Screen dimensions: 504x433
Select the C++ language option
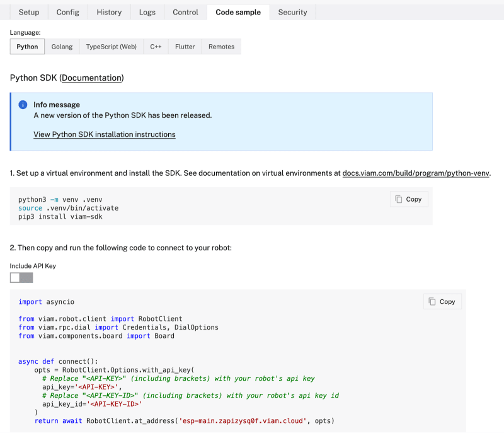(156, 47)
